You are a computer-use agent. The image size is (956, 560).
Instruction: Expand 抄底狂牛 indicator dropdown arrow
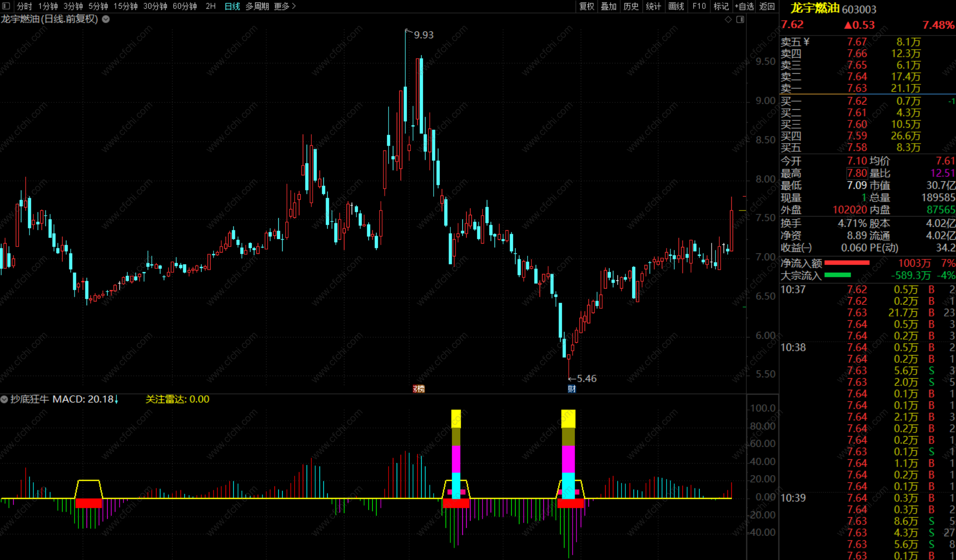[4, 399]
